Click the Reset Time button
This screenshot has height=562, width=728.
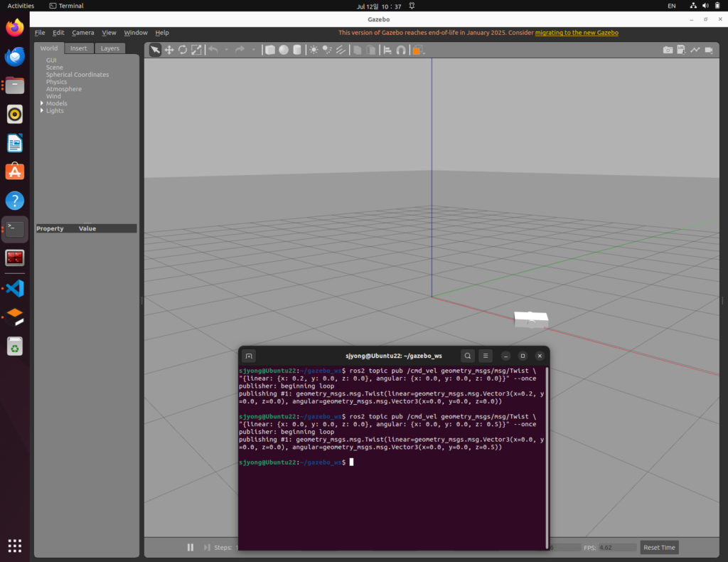(659, 547)
